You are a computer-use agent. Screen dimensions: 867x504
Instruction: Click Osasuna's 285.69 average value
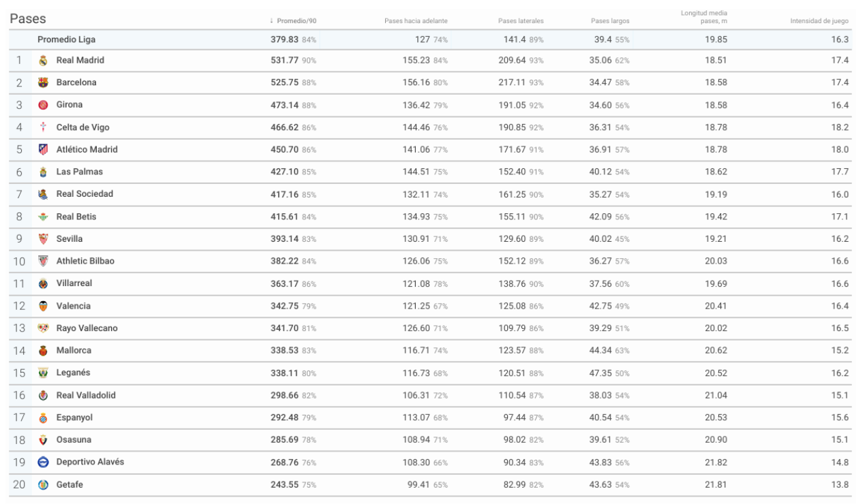(285, 439)
